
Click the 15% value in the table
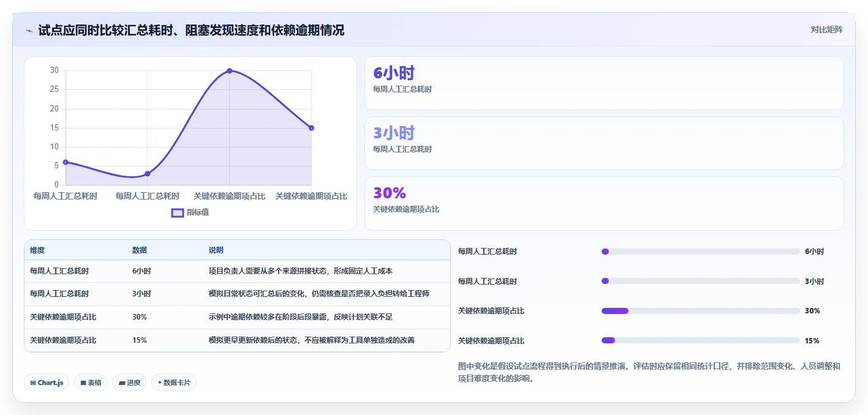(x=140, y=340)
